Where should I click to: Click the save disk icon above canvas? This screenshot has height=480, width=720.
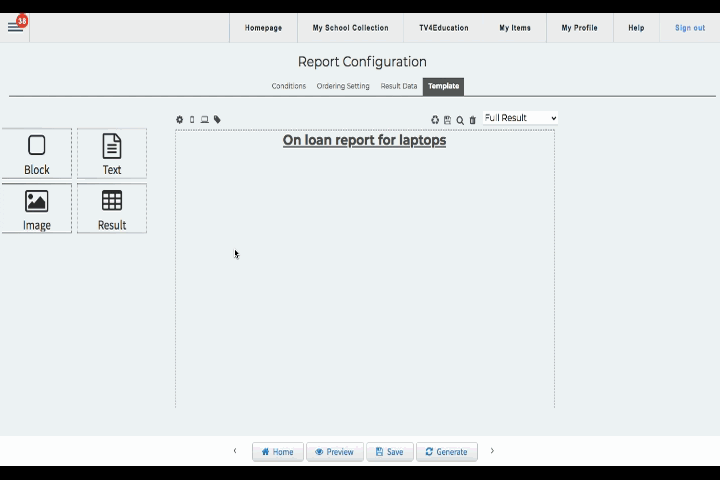coord(447,120)
